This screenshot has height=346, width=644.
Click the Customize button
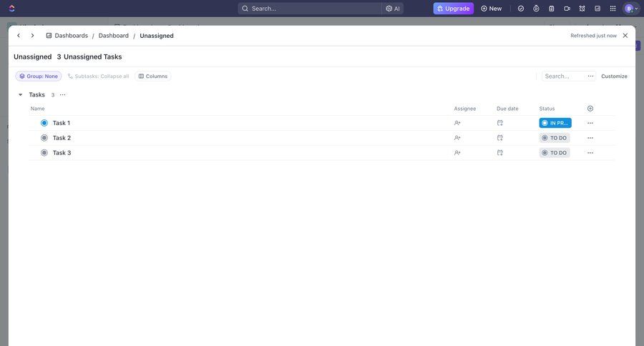pyautogui.click(x=614, y=76)
